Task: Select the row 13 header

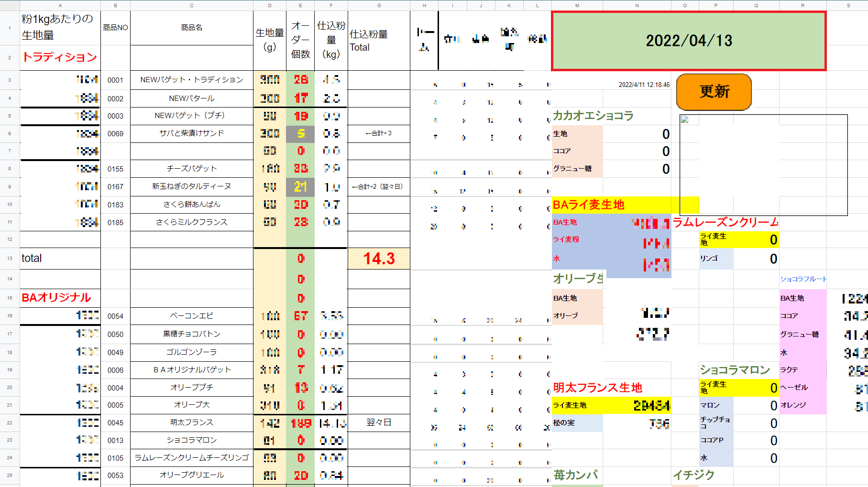Action: [10, 258]
